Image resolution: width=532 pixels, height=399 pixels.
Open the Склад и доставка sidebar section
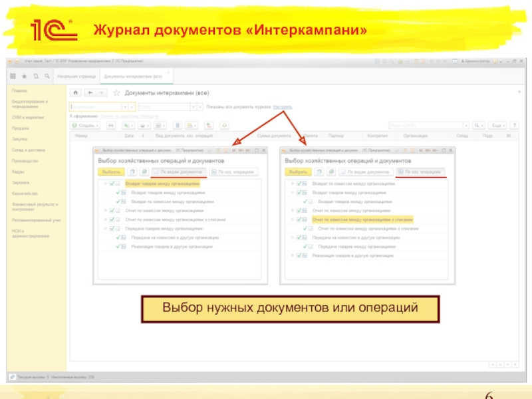29,150
